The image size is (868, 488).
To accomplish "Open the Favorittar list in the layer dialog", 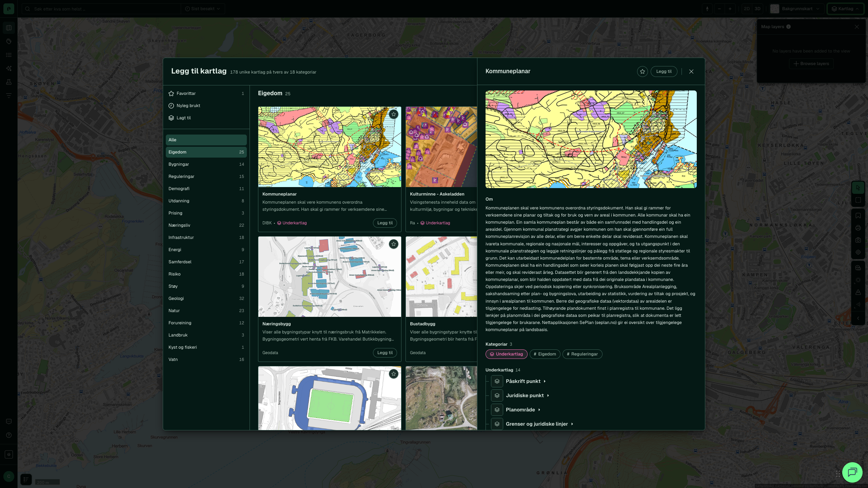I will [206, 94].
